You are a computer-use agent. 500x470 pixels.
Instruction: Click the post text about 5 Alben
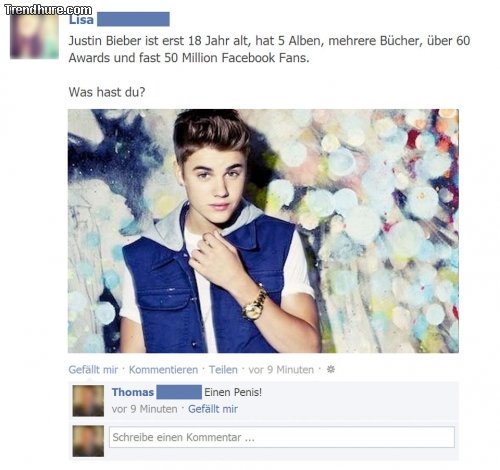tap(269, 49)
